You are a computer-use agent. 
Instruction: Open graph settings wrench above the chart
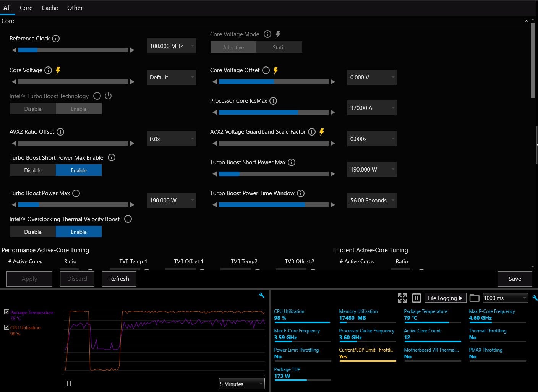coord(262,295)
